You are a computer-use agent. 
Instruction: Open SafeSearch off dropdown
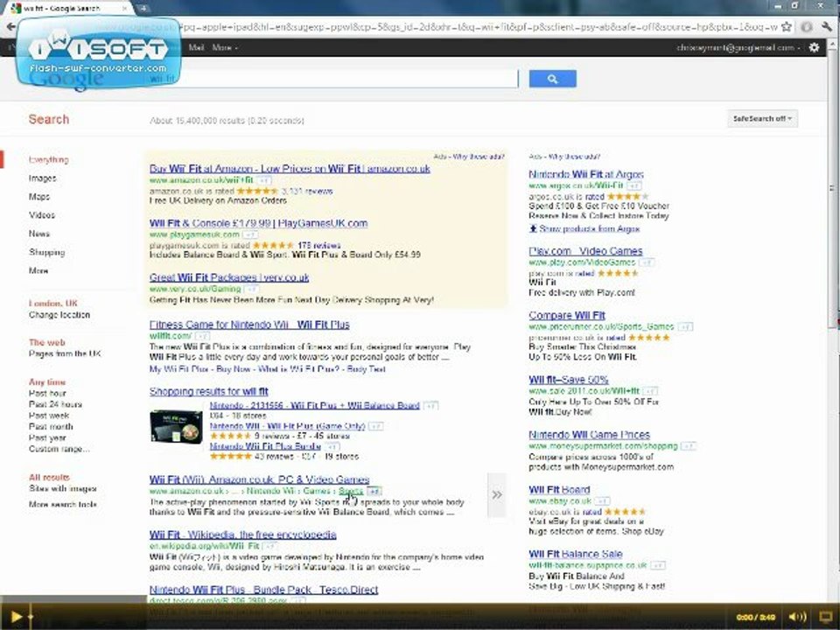click(762, 118)
